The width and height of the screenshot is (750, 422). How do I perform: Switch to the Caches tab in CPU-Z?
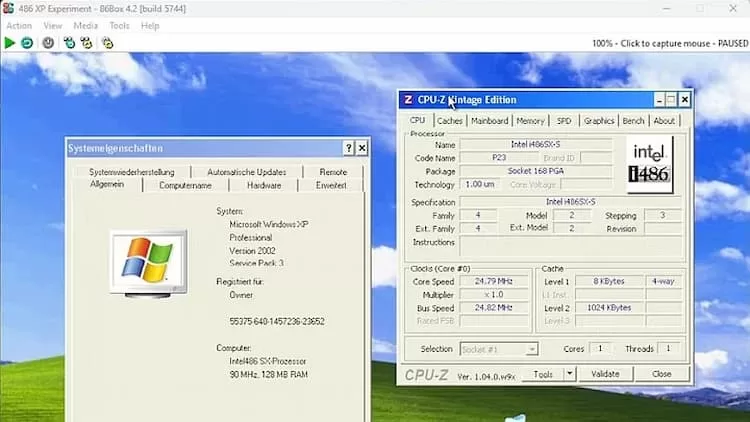[450, 121]
